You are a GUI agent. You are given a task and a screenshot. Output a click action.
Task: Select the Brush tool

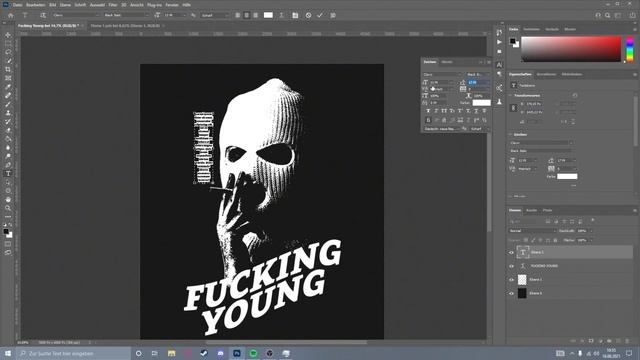[8, 104]
